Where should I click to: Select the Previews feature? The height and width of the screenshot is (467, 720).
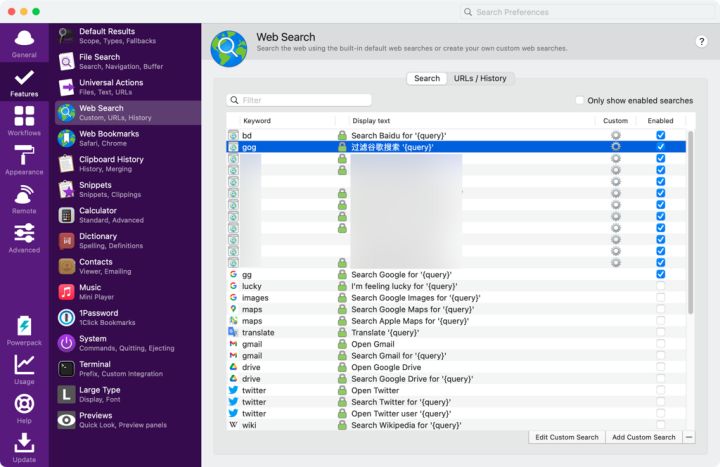click(128, 420)
